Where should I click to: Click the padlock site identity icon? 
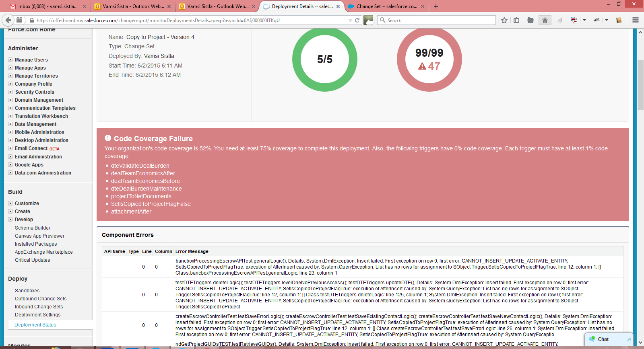(x=31, y=20)
